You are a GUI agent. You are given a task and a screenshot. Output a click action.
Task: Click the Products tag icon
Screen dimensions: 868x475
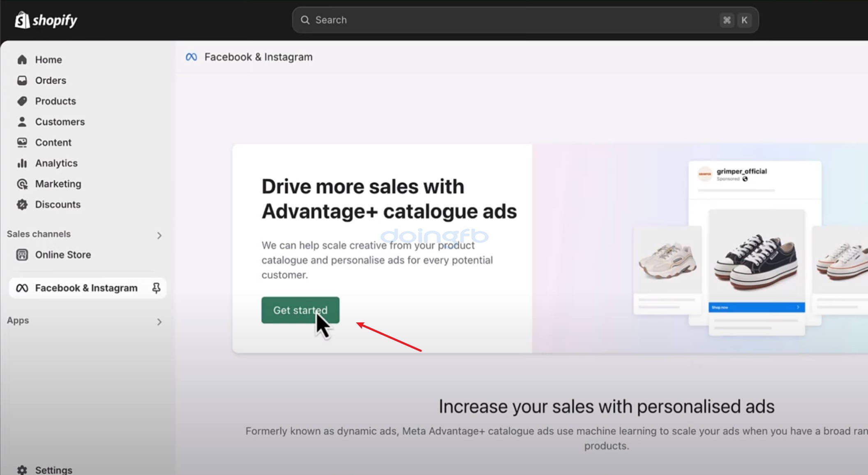22,101
